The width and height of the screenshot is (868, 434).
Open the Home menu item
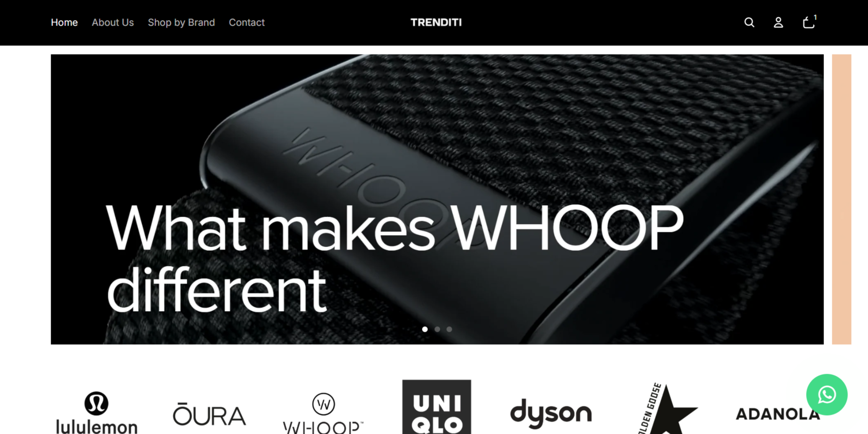(x=64, y=22)
